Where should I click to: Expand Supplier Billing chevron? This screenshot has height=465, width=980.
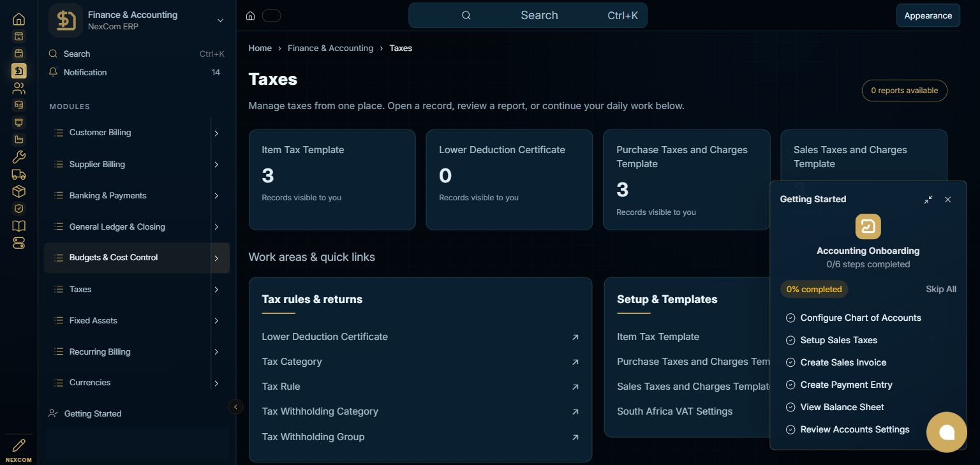coord(216,165)
